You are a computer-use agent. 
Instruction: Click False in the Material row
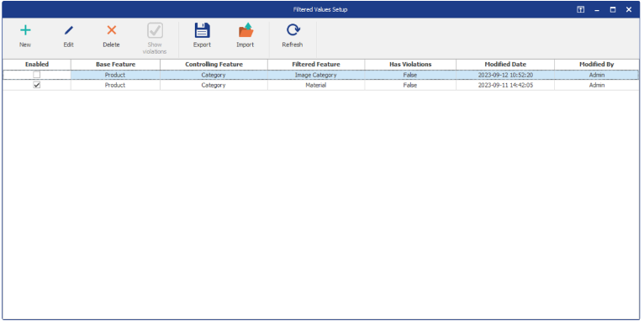(410, 86)
